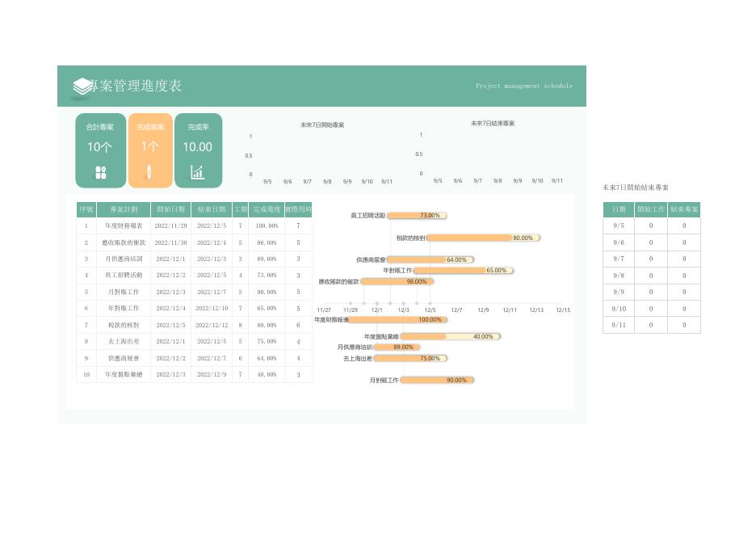Click the 供應商展會 64.00% Gantt bar
The image size is (756, 535).
click(x=430, y=259)
